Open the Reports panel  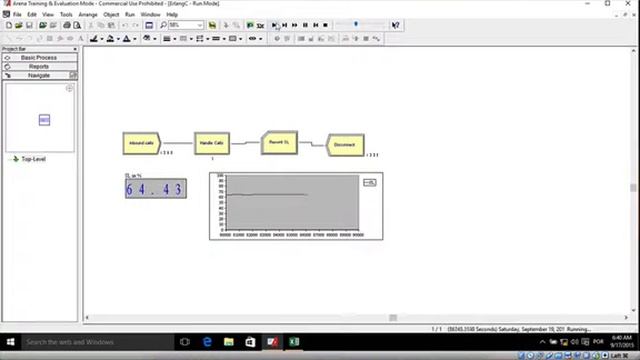40,67
